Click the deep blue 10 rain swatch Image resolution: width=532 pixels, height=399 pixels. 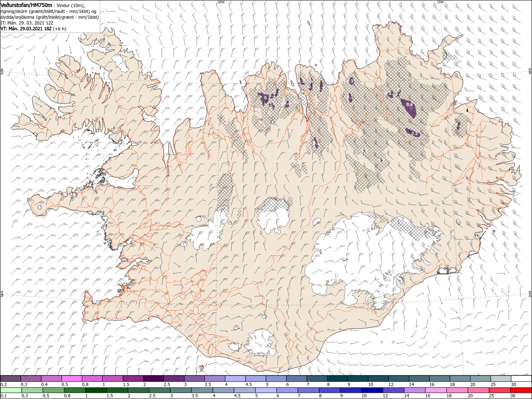click(x=372, y=390)
